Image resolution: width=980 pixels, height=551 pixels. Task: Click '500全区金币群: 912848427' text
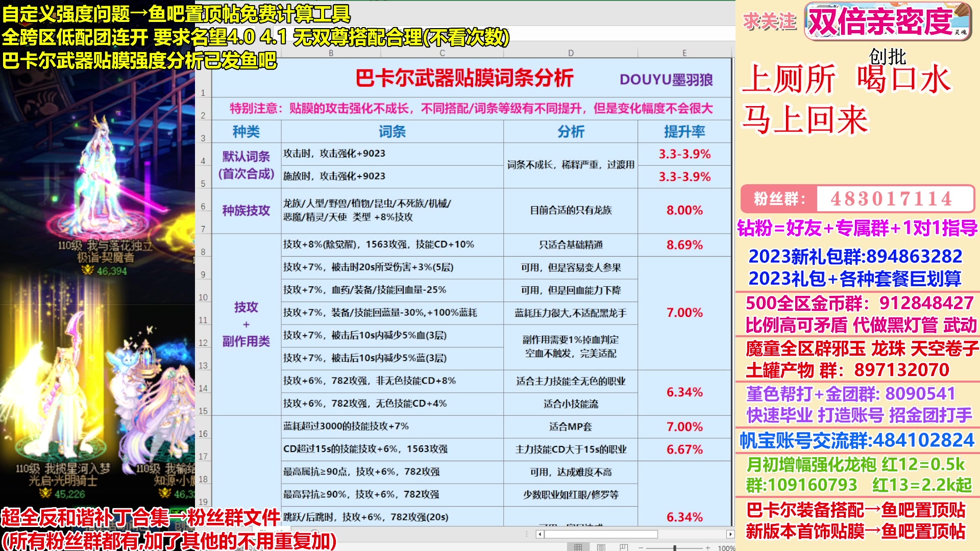(860, 303)
